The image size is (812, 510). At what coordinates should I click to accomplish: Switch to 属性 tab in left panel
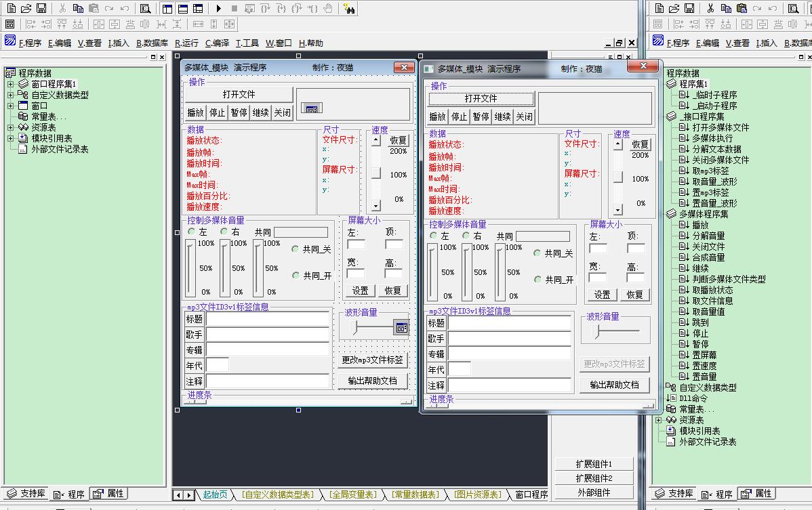(x=108, y=494)
